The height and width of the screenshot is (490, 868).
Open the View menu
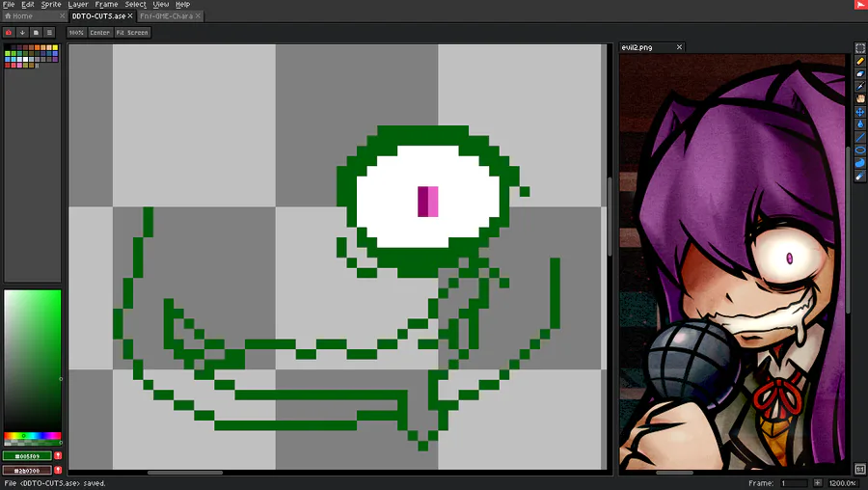(x=160, y=5)
